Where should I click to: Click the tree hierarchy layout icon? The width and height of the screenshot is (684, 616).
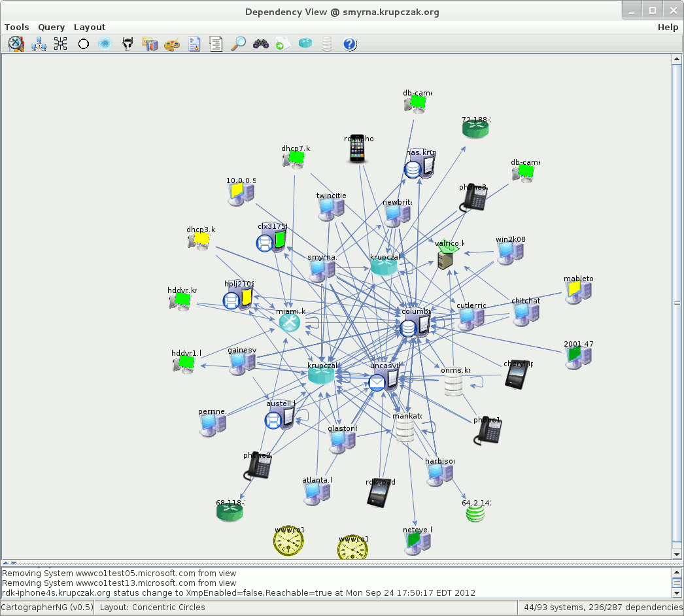click(39, 44)
